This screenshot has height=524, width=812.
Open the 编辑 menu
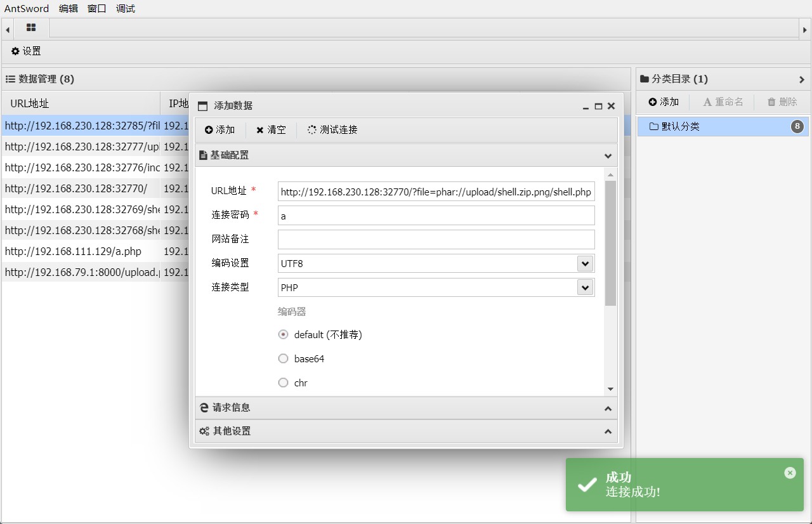tap(69, 9)
